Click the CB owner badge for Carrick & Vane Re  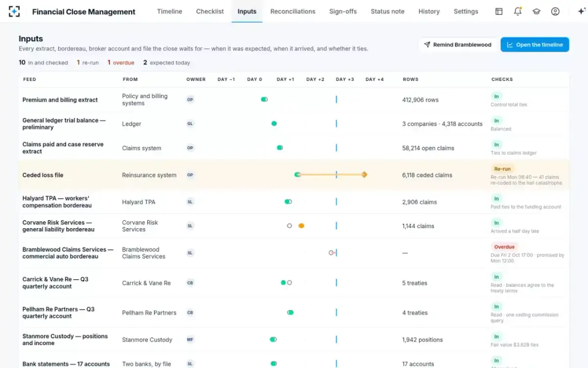(x=190, y=283)
